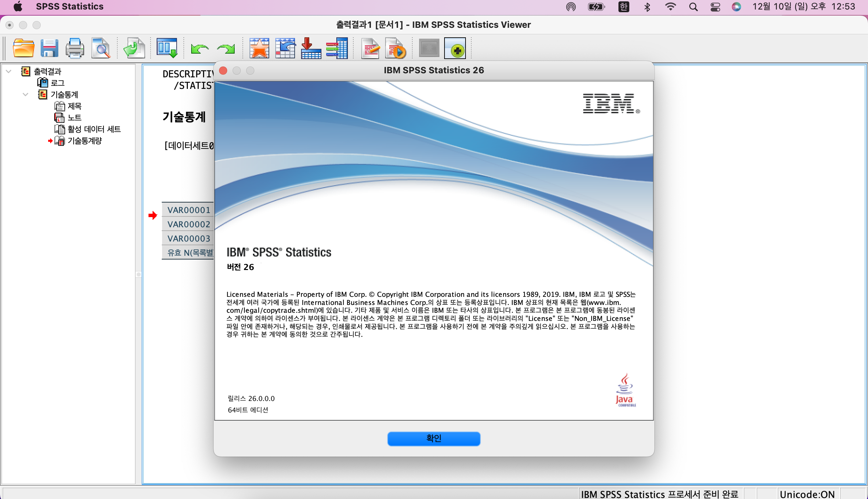This screenshot has height=499, width=868.
Task: Click the Export output icon
Action: click(x=134, y=48)
